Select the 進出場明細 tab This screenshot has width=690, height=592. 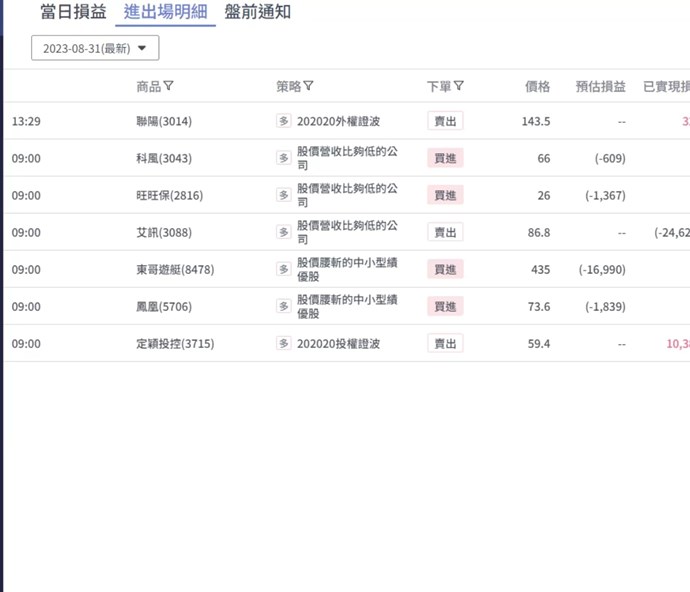point(165,12)
